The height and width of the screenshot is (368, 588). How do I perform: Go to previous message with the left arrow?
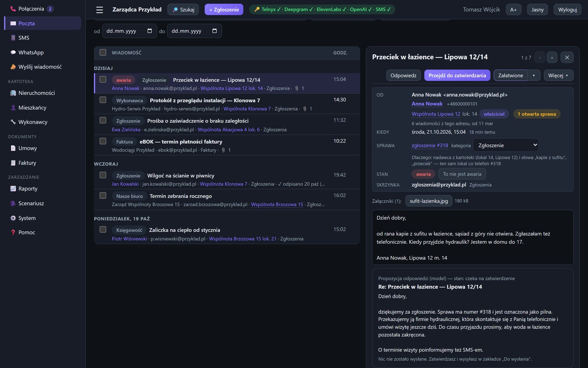click(539, 57)
